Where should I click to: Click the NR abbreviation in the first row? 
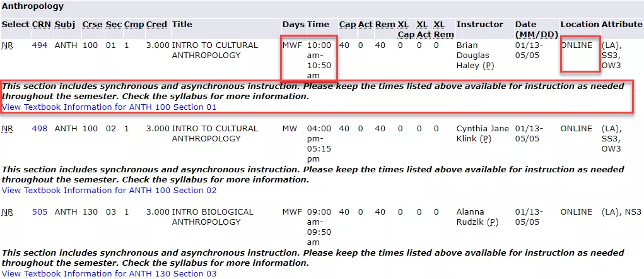7,45
